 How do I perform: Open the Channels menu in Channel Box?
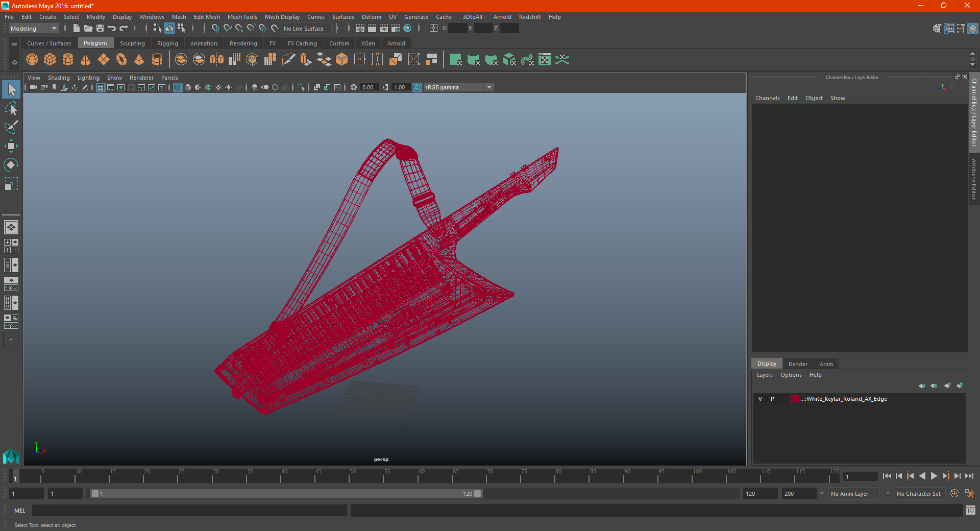pos(767,98)
